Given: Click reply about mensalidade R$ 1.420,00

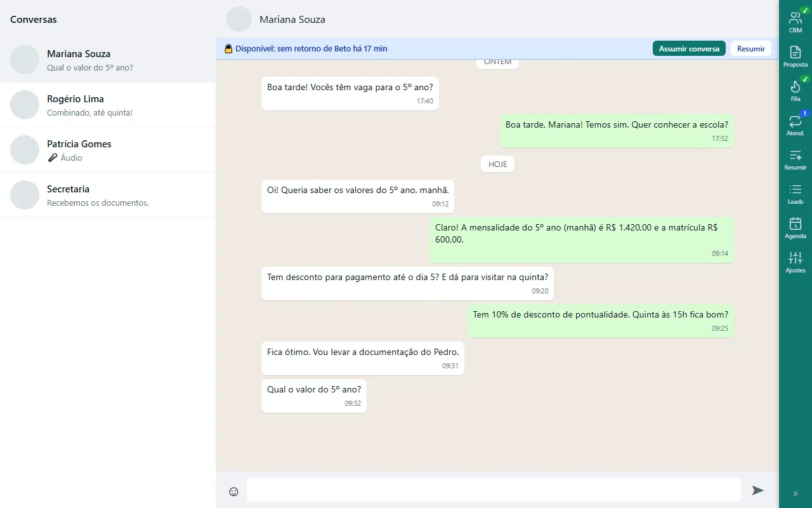Looking at the screenshot, I should tap(582, 240).
